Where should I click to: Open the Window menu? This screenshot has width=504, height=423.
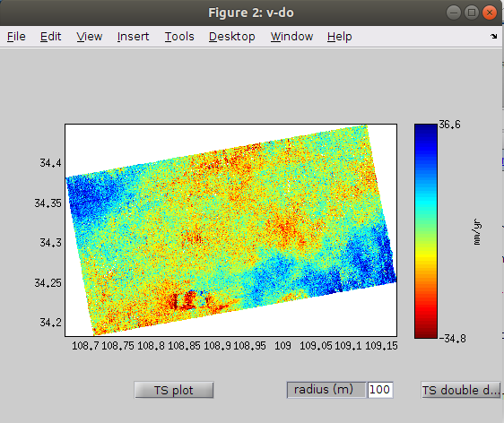pos(291,37)
